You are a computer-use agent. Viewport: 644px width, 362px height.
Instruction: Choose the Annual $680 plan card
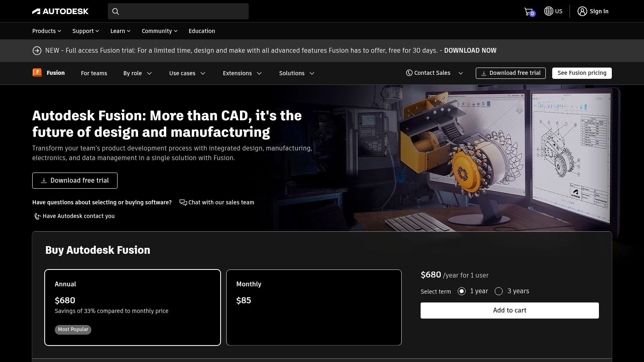(x=132, y=307)
